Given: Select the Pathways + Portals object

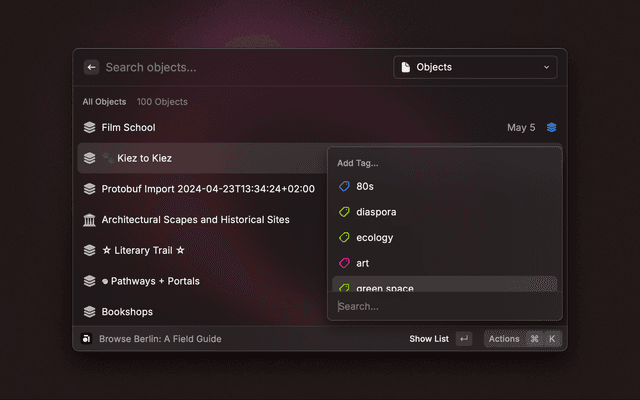Looking at the screenshot, I should [150, 281].
